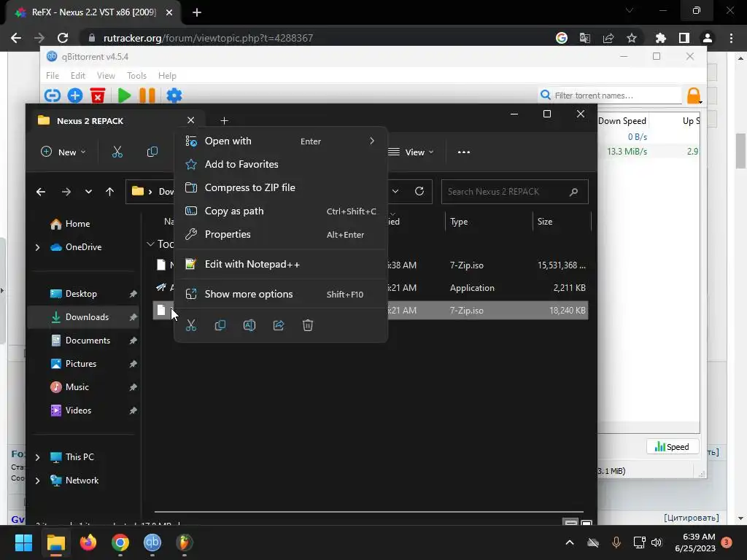Click qBittorrent red Delete torrent icon
The image size is (747, 560).
point(98,96)
